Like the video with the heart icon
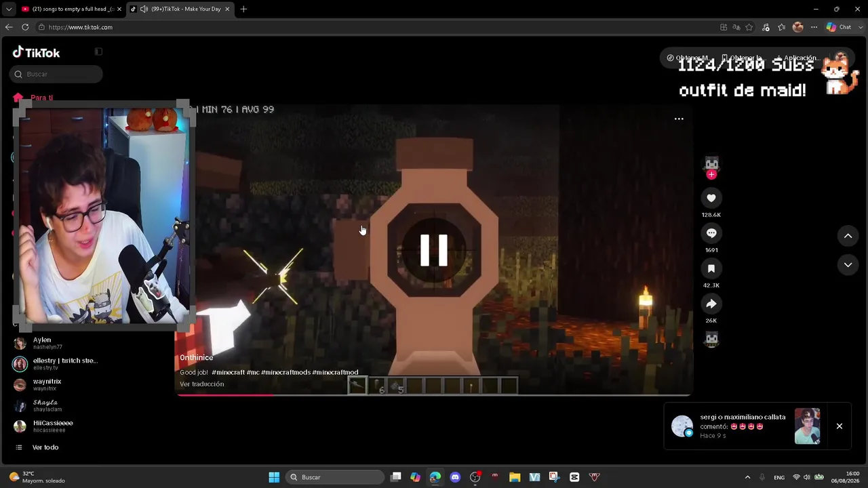 tap(711, 198)
